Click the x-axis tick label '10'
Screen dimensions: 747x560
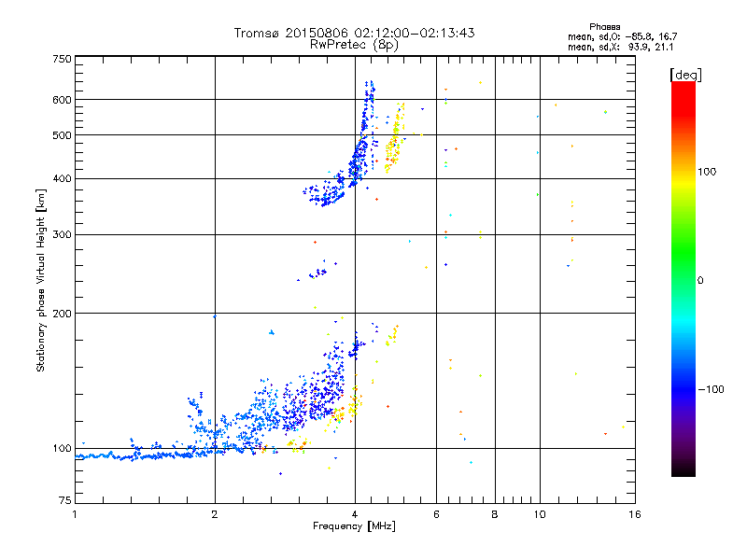point(540,514)
